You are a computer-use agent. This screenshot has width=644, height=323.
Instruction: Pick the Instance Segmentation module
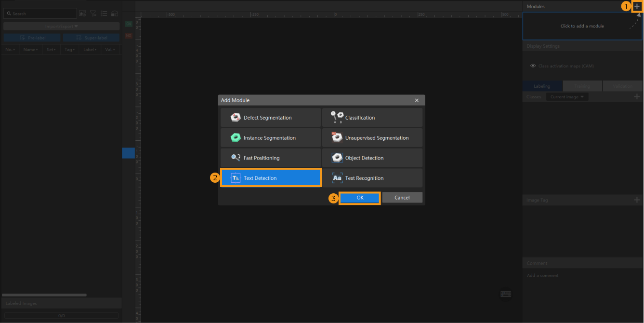coord(271,138)
